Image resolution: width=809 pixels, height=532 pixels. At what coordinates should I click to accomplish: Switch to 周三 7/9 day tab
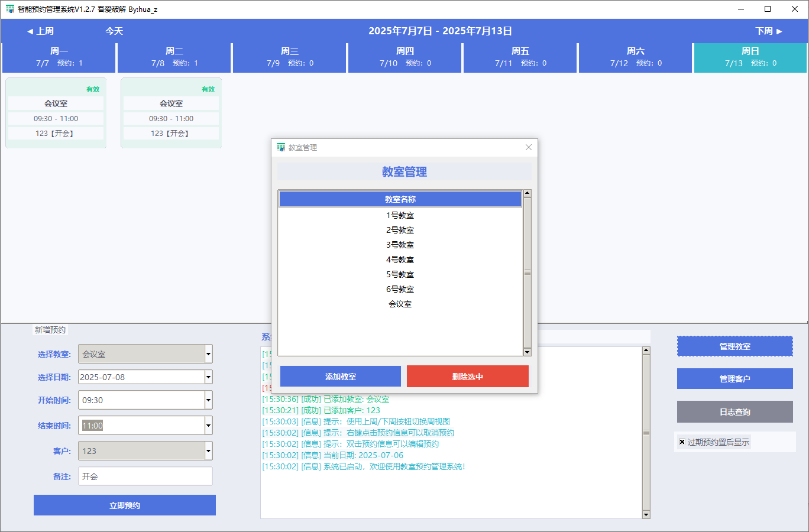(290, 57)
